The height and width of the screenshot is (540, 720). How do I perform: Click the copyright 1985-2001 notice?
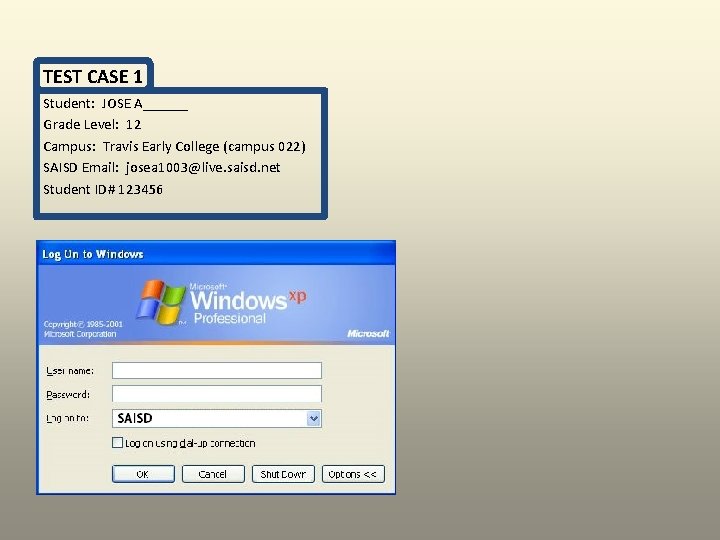point(83,329)
